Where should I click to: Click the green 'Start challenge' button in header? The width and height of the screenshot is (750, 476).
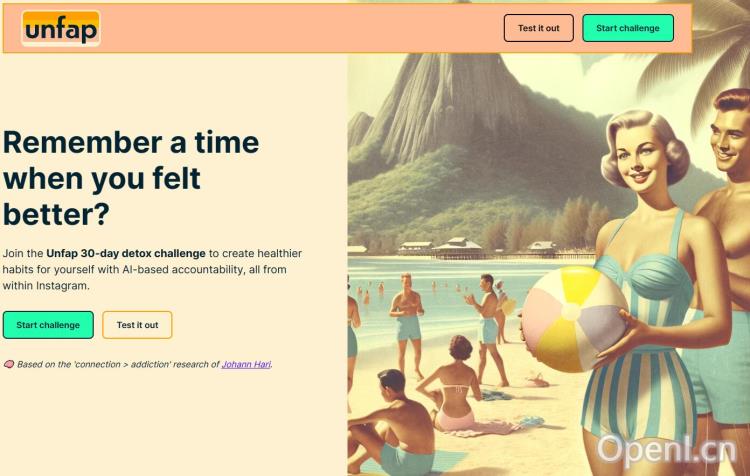pyautogui.click(x=628, y=28)
